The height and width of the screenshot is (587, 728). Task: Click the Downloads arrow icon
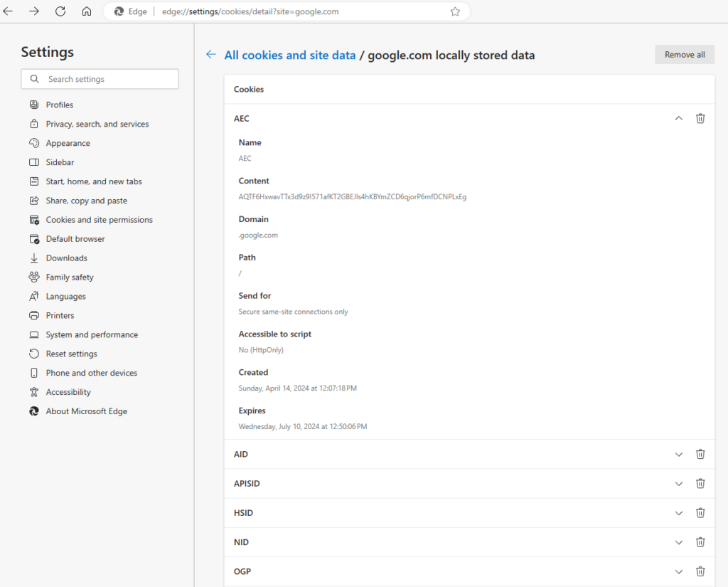pos(34,258)
